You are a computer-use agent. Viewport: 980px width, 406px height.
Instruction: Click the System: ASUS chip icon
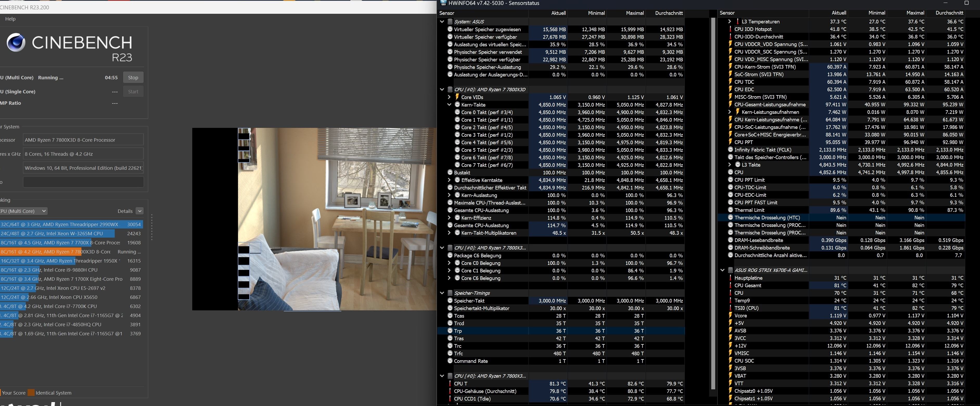450,22
